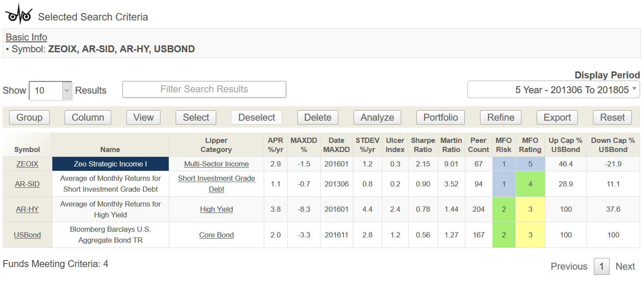Click the Filter Search Results field

204,89
